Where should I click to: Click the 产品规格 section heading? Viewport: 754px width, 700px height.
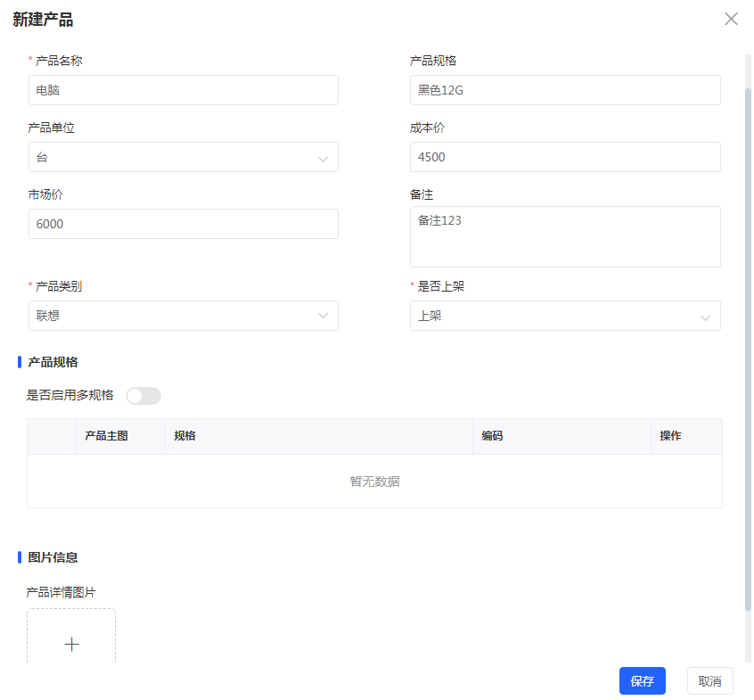tap(53, 362)
